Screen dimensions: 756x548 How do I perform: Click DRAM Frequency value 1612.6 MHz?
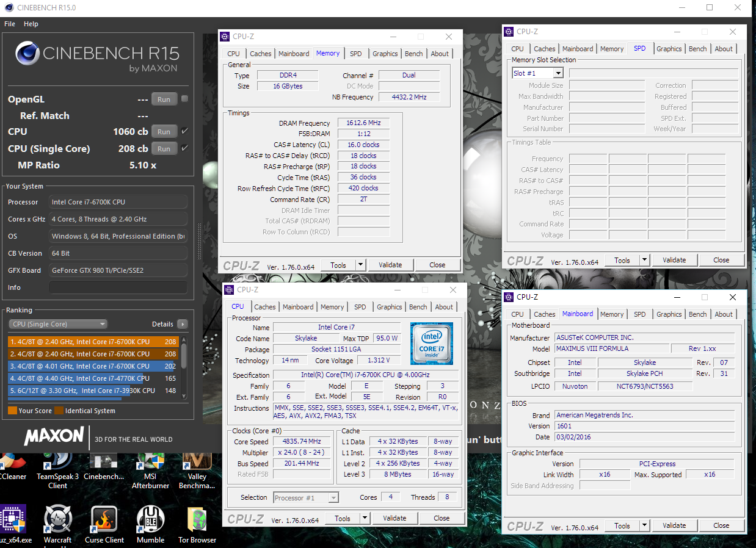[x=363, y=123]
